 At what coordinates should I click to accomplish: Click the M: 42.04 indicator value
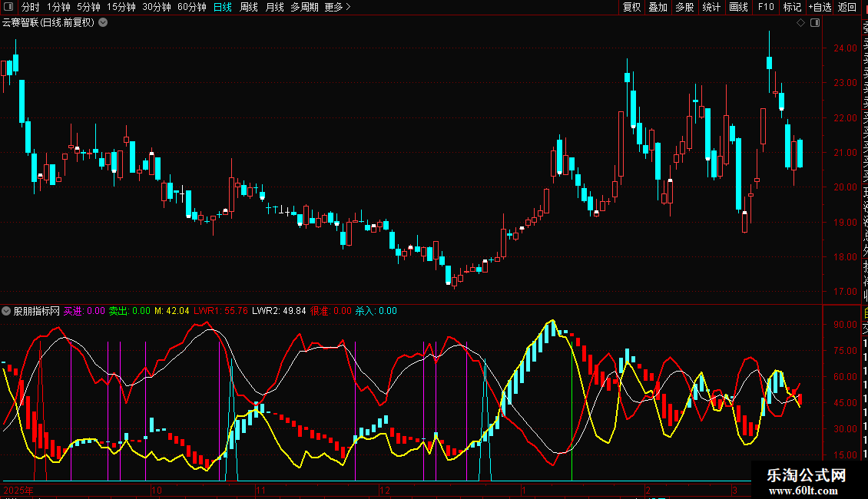pos(171,311)
